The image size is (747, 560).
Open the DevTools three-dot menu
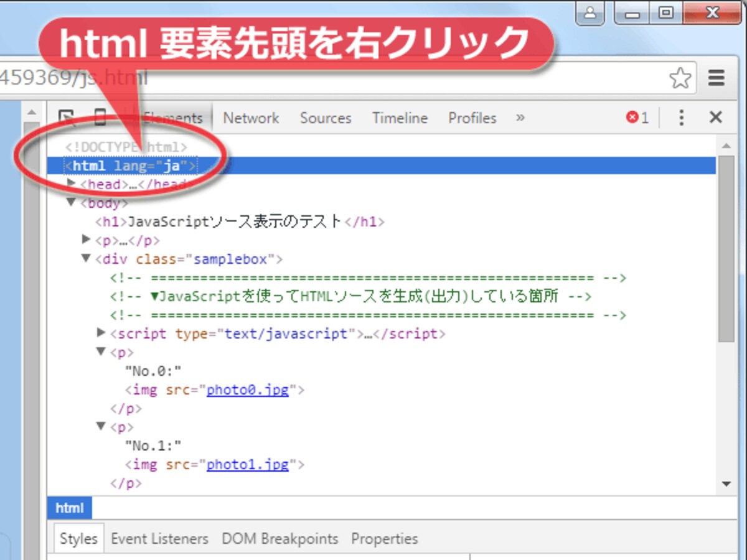pos(682,118)
